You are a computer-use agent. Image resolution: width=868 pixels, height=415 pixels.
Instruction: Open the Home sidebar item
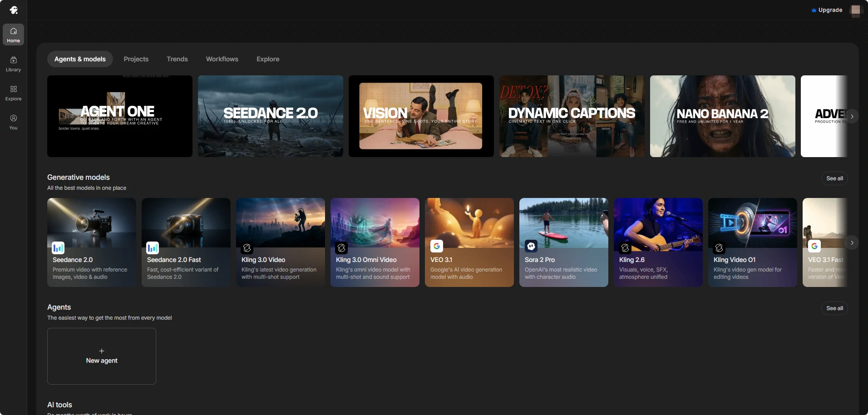point(14,35)
